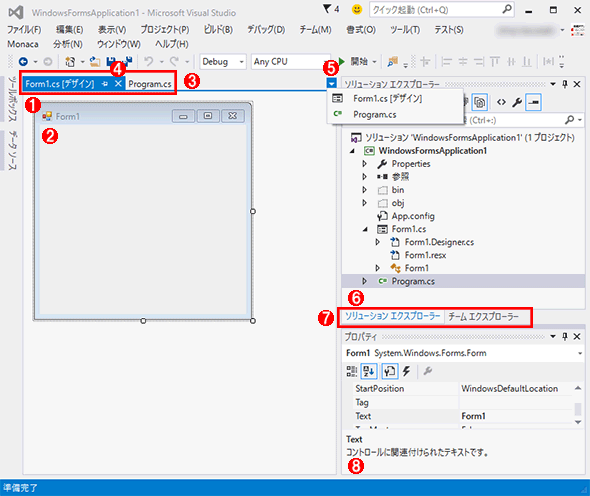Open the デバッグ(D) menu
Image resolution: width=590 pixels, height=496 pixels.
tap(266, 29)
